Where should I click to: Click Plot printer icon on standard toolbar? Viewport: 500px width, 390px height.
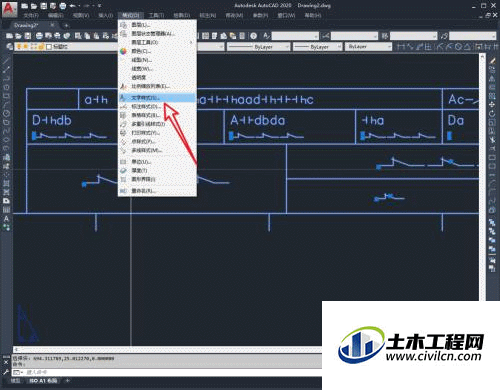click(x=39, y=36)
